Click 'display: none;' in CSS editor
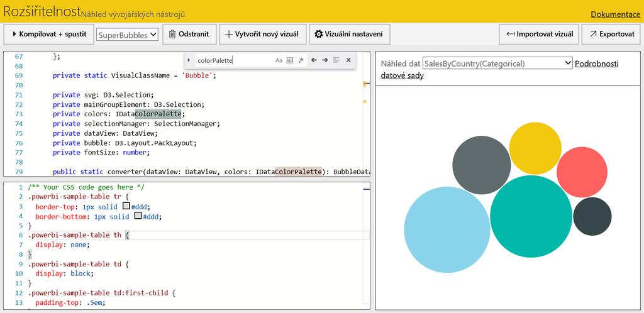644x313 pixels. click(x=62, y=244)
